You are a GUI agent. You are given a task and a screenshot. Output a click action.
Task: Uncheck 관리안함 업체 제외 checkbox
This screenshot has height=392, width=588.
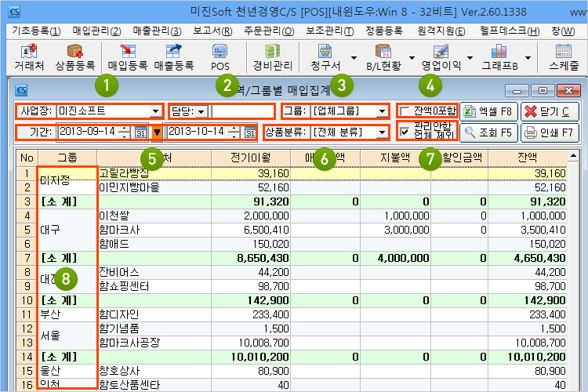click(x=405, y=132)
